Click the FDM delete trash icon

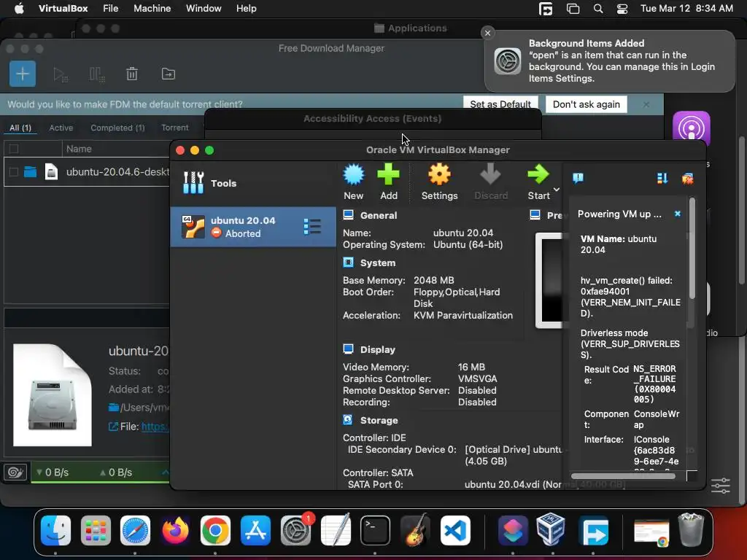click(132, 74)
